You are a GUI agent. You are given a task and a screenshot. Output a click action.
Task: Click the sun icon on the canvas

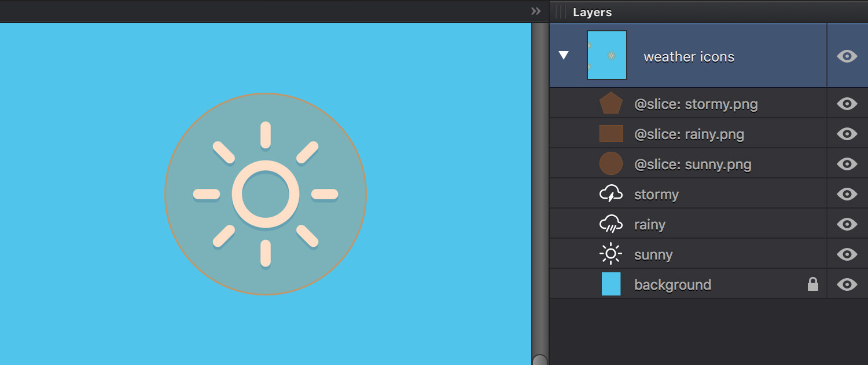pyautogui.click(x=266, y=194)
